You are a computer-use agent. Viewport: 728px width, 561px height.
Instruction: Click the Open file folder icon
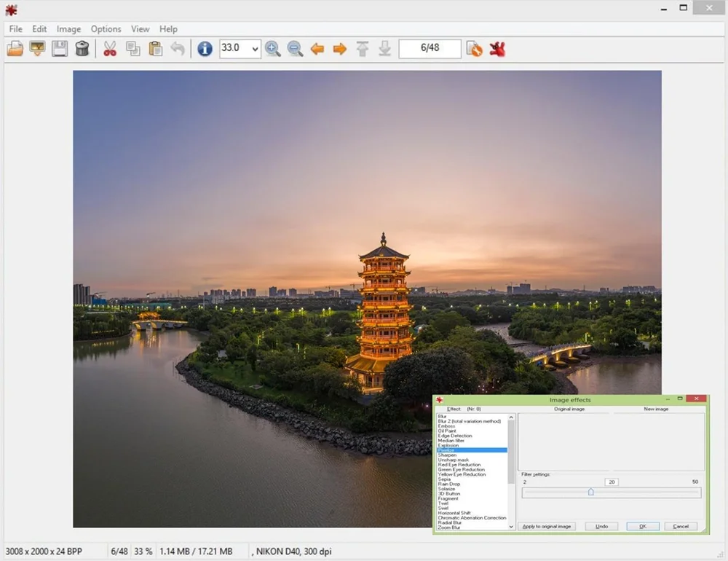15,49
